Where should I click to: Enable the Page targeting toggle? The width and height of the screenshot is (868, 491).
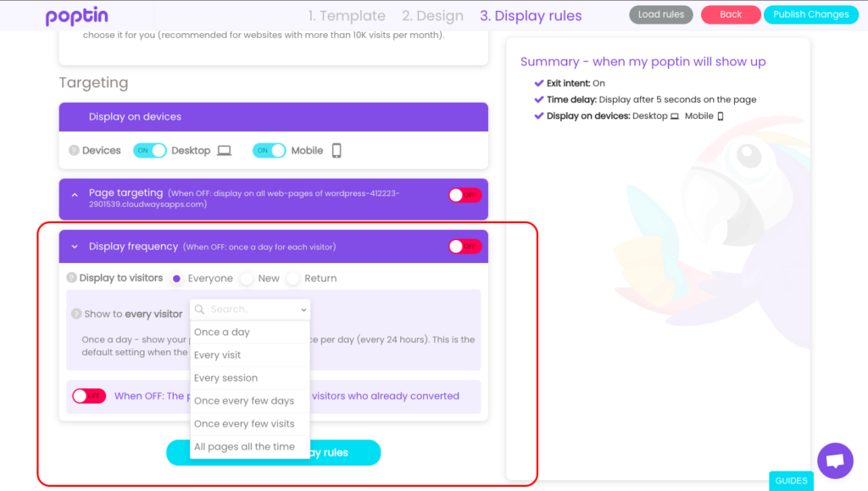click(x=465, y=195)
